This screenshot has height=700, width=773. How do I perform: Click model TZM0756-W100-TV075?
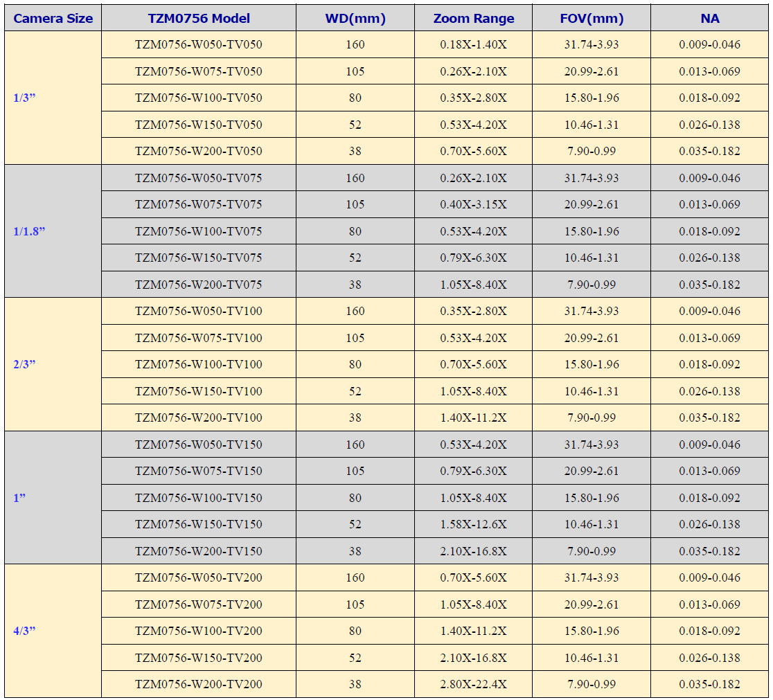click(199, 231)
